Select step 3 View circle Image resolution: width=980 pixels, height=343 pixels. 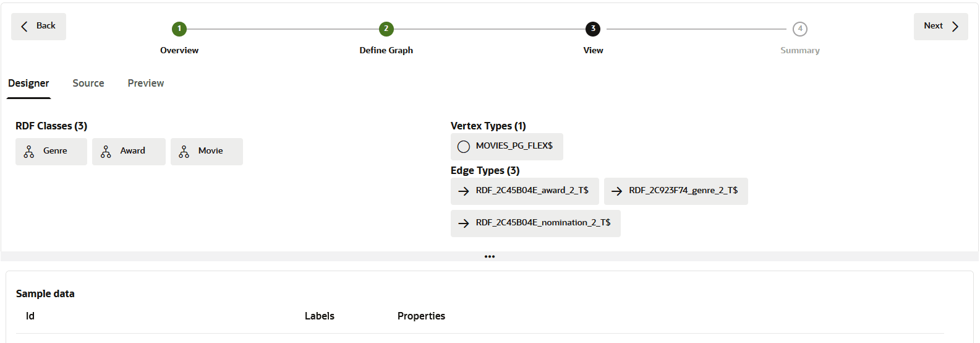coord(593,28)
